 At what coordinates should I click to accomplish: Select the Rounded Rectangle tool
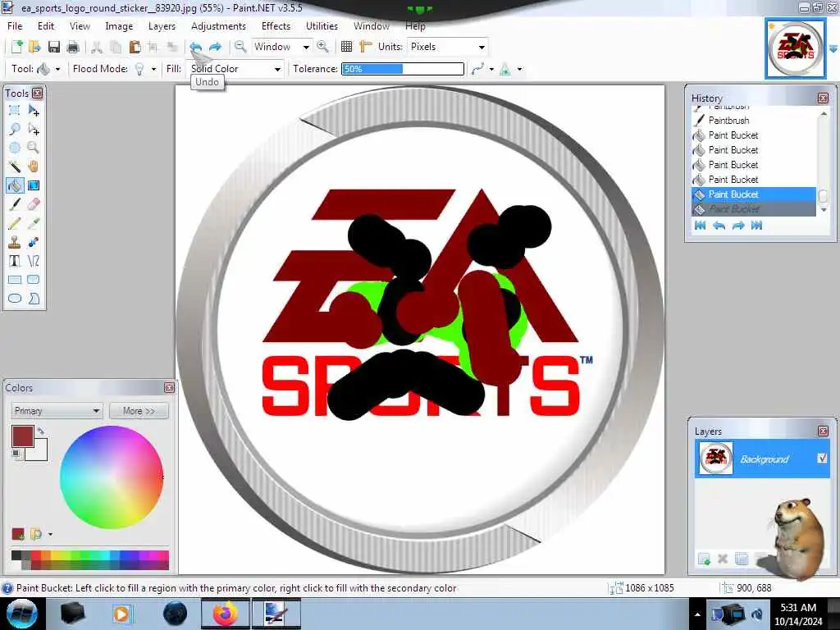tap(33, 280)
